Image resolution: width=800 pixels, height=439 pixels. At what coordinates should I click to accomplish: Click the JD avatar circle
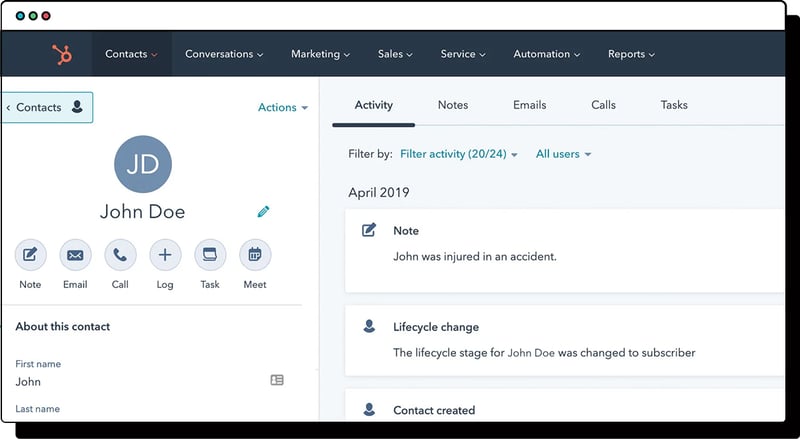coord(143,164)
